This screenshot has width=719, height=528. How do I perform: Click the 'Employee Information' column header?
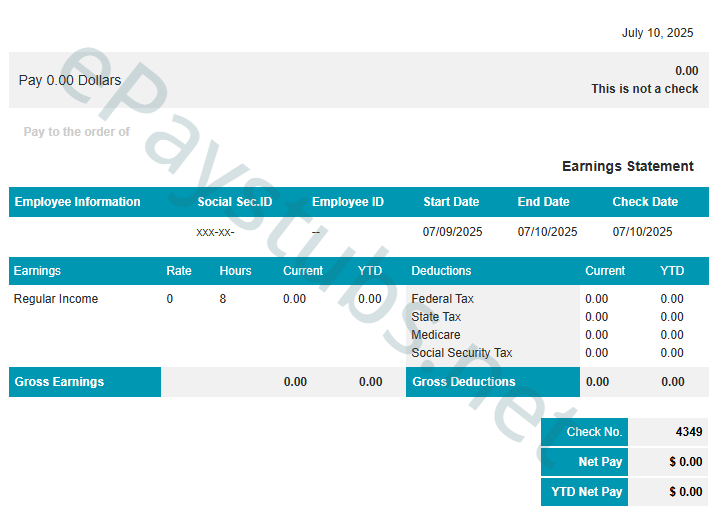click(77, 202)
